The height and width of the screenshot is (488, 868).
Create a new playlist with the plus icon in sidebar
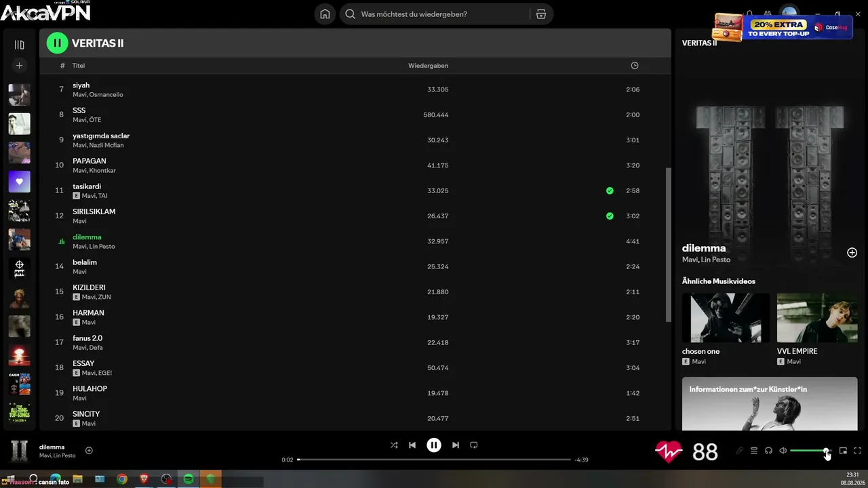(x=19, y=66)
